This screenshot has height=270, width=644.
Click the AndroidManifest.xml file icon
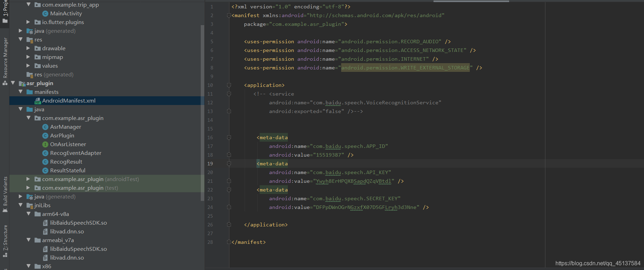pos(38,101)
